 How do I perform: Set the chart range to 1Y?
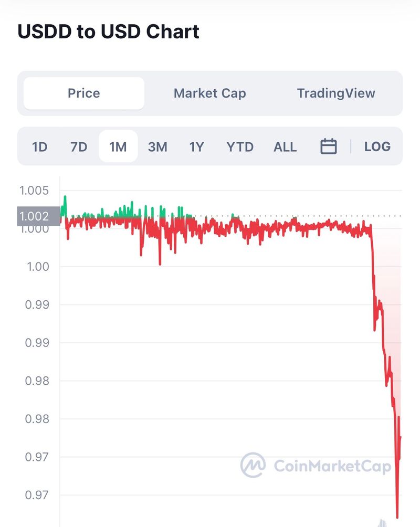point(196,146)
